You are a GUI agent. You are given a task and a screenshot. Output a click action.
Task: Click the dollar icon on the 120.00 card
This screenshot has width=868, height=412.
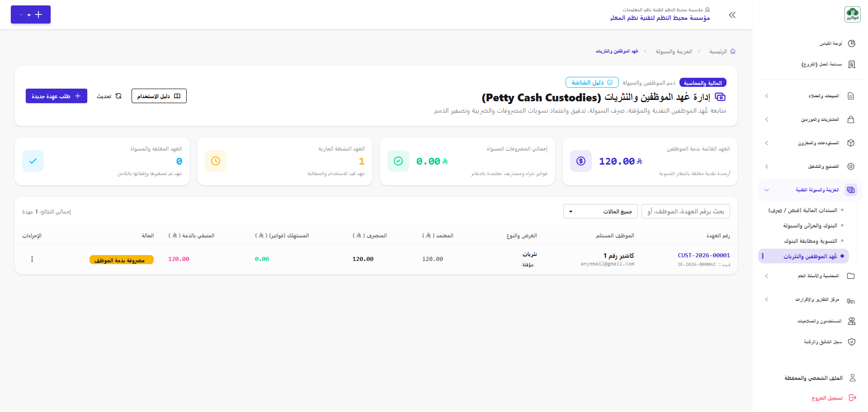581,161
